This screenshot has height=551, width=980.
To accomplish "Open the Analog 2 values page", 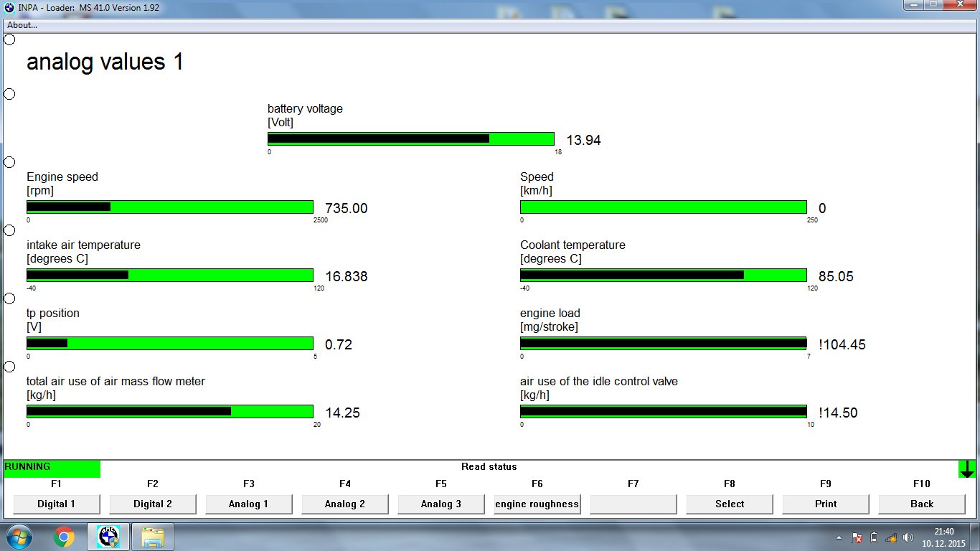I will click(x=345, y=504).
